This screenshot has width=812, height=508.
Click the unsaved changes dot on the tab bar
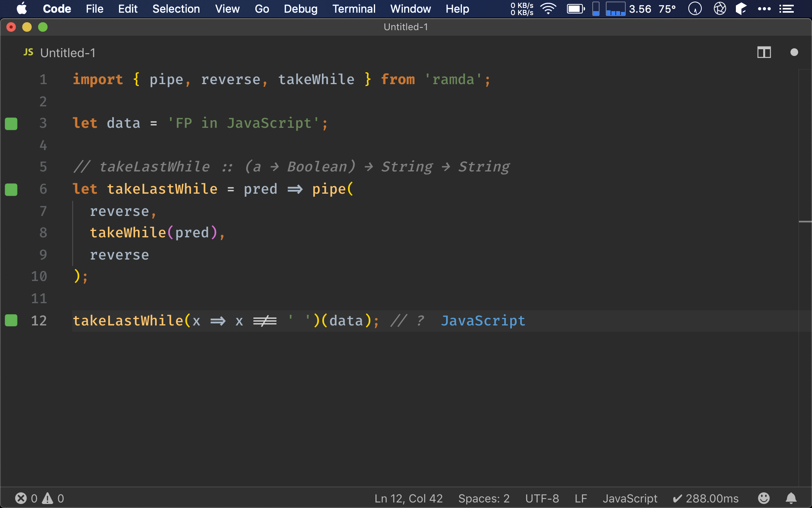coord(794,52)
